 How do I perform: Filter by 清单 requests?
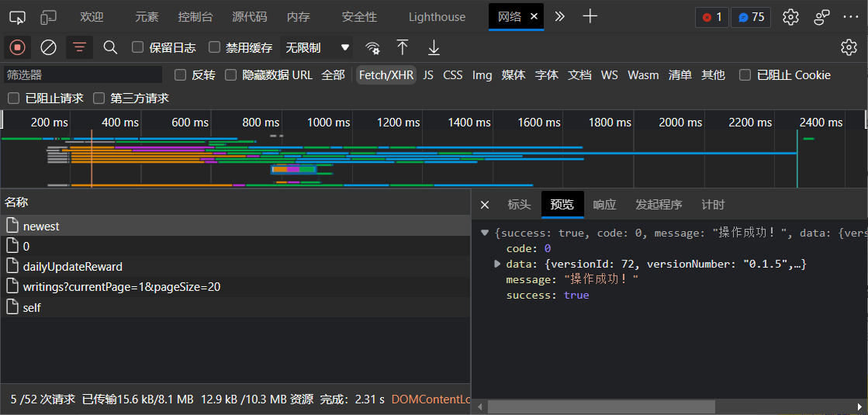680,74
